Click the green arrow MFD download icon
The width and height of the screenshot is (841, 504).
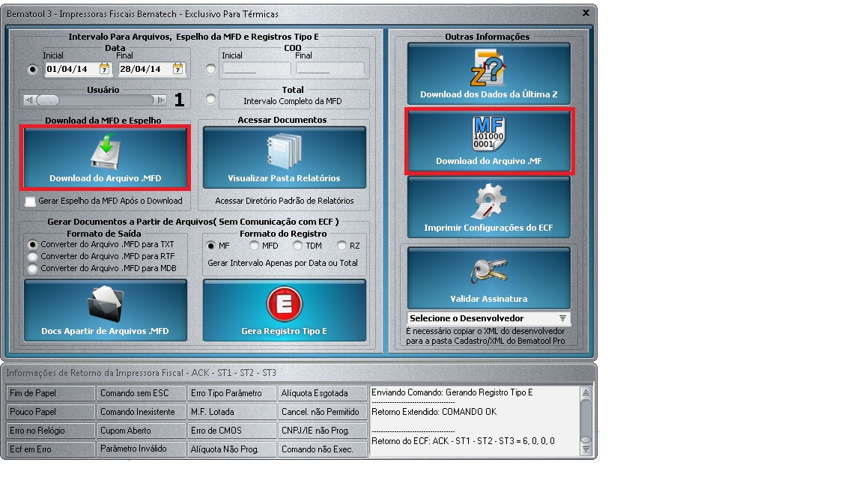coord(105,152)
